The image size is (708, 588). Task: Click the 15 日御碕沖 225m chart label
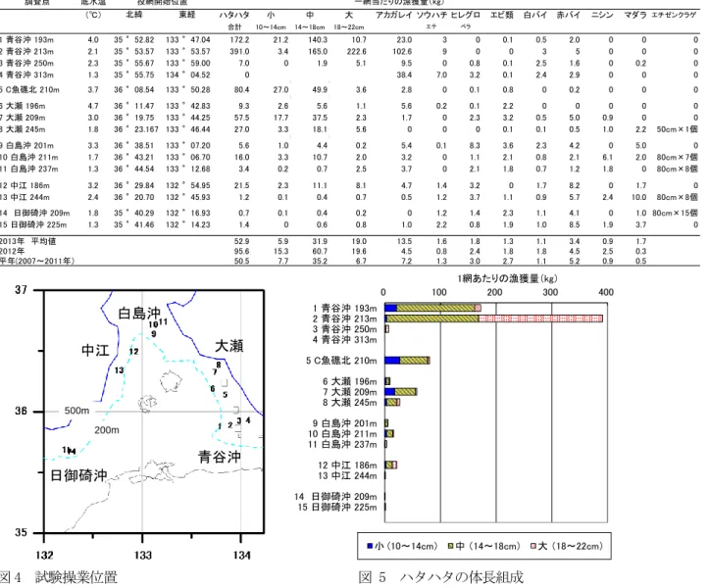coord(337,508)
